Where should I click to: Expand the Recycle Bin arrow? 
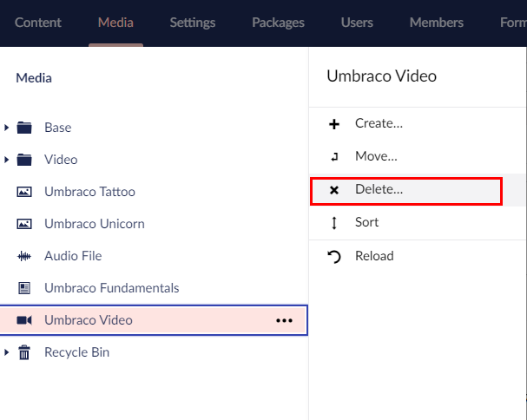click(x=6, y=352)
